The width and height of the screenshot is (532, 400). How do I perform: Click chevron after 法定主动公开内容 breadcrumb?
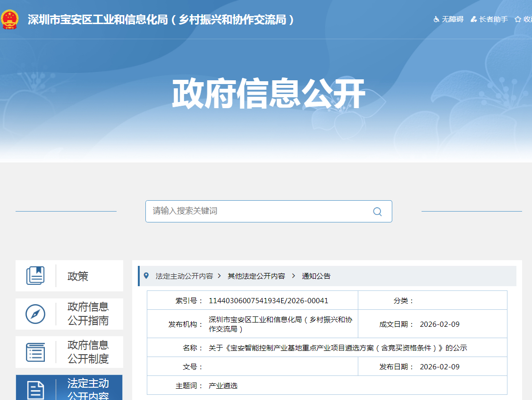click(220, 276)
